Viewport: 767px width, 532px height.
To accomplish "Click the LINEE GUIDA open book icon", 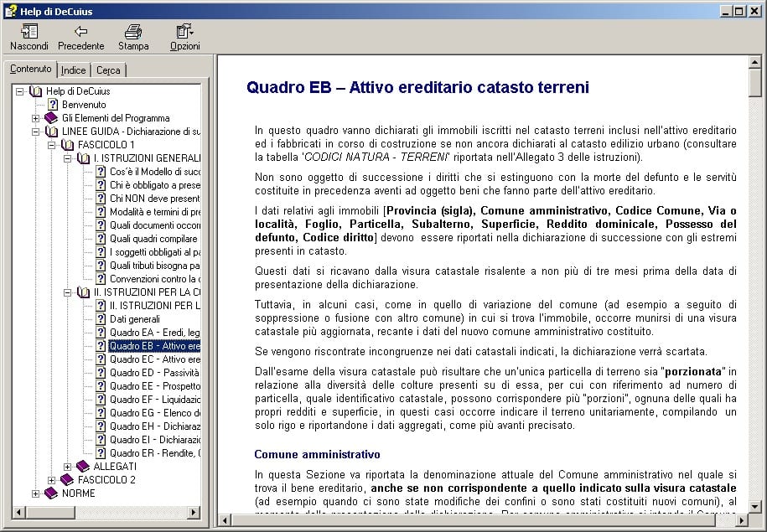I will (51, 132).
